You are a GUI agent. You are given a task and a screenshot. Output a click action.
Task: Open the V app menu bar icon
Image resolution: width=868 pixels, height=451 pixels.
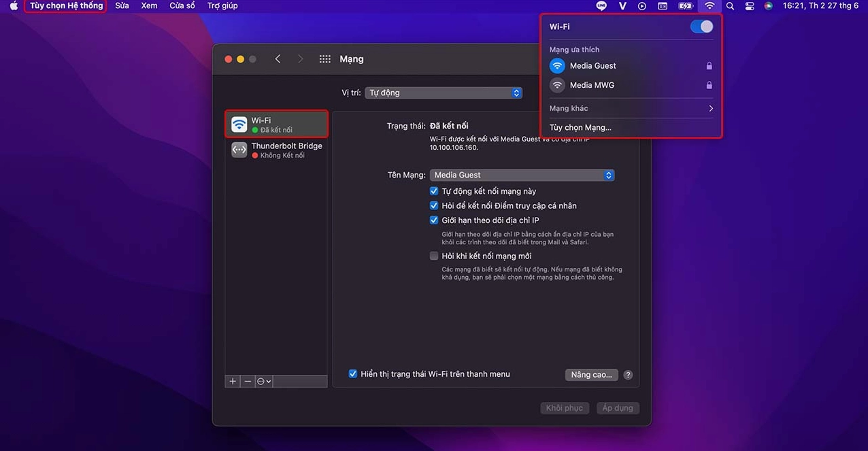(622, 6)
